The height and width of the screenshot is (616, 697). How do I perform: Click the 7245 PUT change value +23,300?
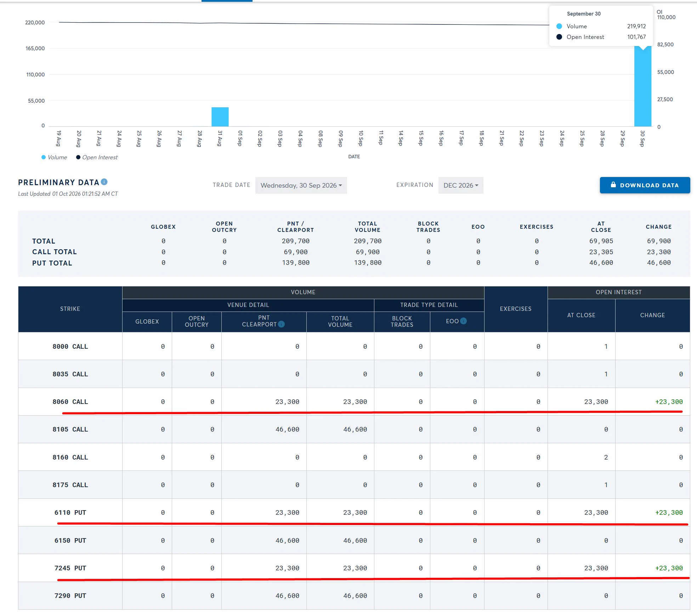tap(669, 568)
